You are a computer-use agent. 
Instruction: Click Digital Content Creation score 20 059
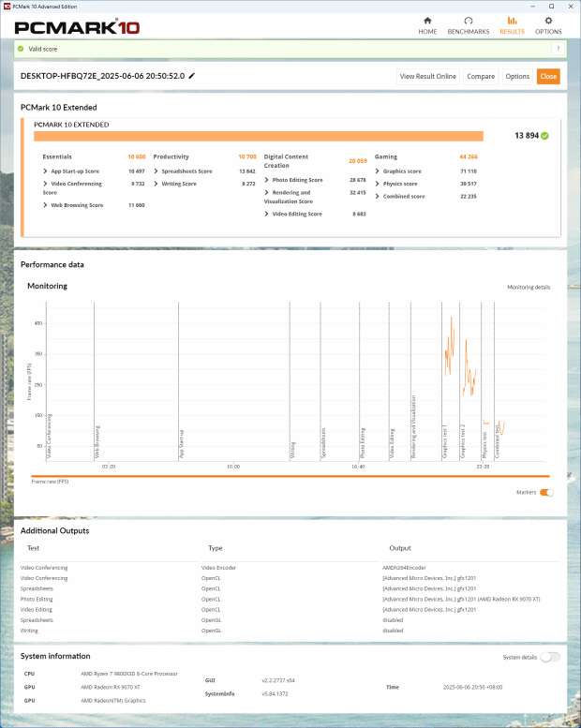[x=358, y=161]
